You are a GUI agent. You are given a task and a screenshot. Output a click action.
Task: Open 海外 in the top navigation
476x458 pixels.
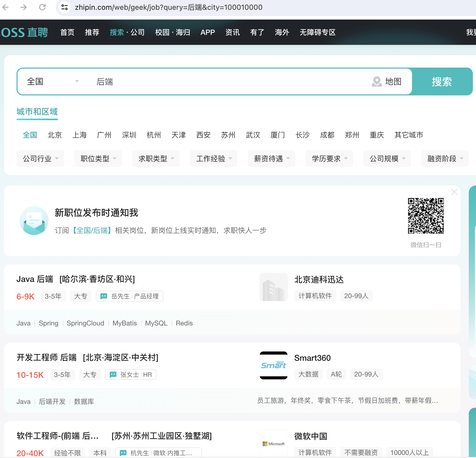point(282,32)
